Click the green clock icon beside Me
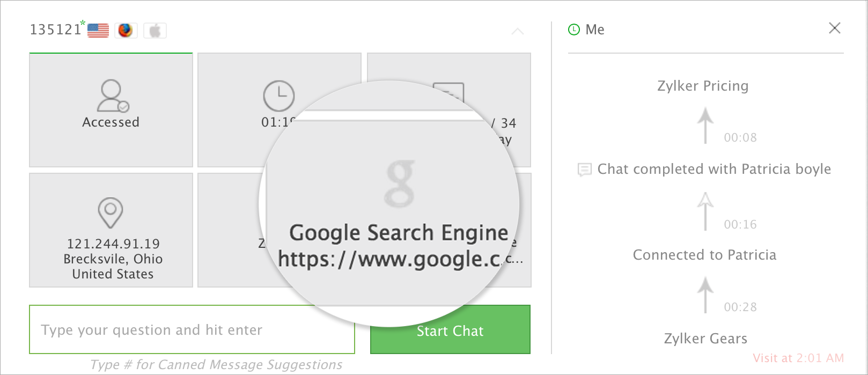Viewport: 868px width, 375px height. (x=574, y=30)
